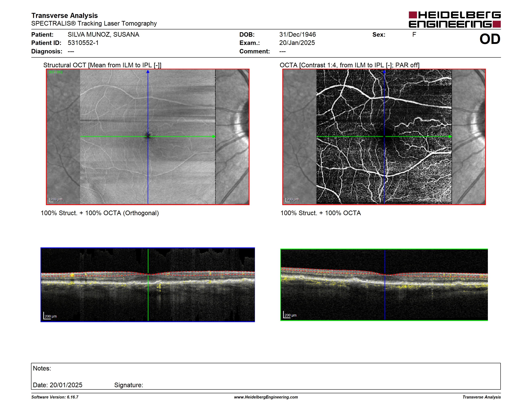Click the OCTA Contrast 1:4 PAR off caption

[x=349, y=65]
